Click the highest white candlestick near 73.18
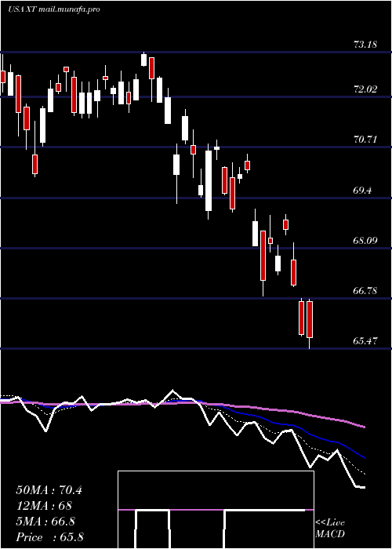This screenshot has width=392, height=549. click(x=143, y=59)
